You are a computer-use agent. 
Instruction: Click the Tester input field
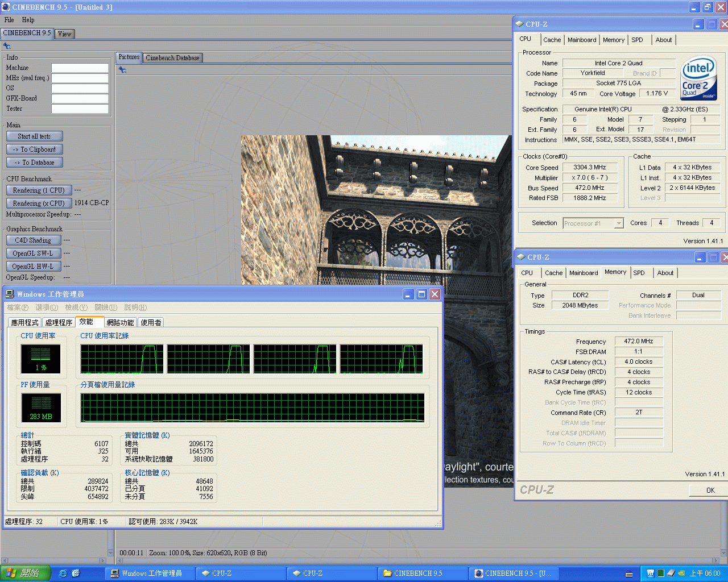point(80,109)
